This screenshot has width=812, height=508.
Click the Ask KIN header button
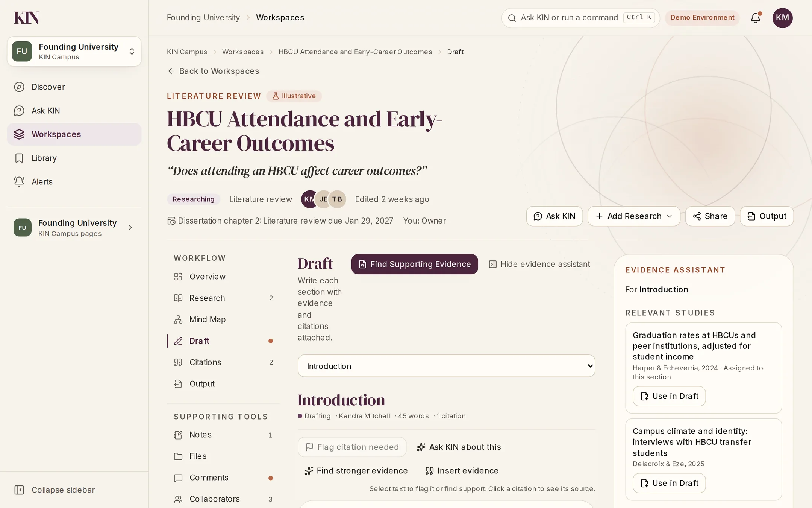point(554,216)
